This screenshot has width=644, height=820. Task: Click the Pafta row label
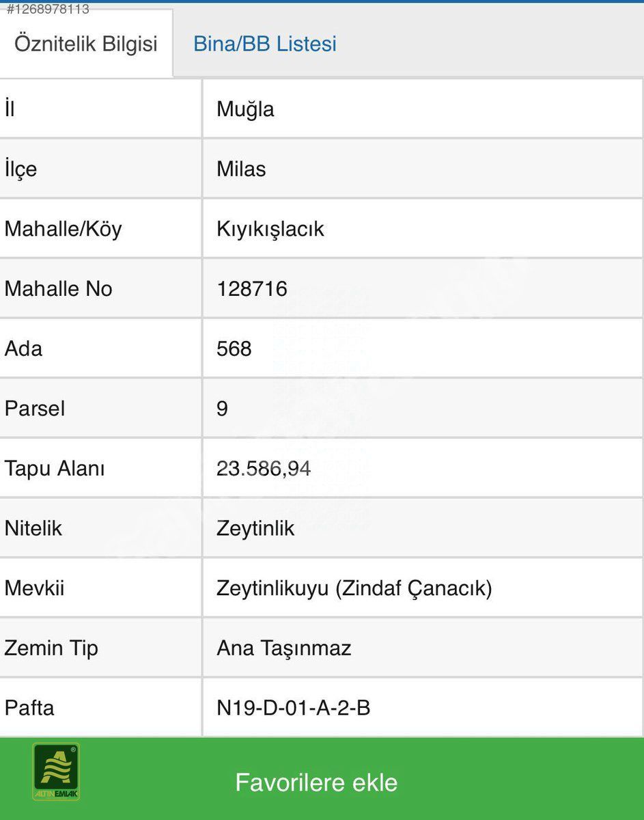point(29,708)
